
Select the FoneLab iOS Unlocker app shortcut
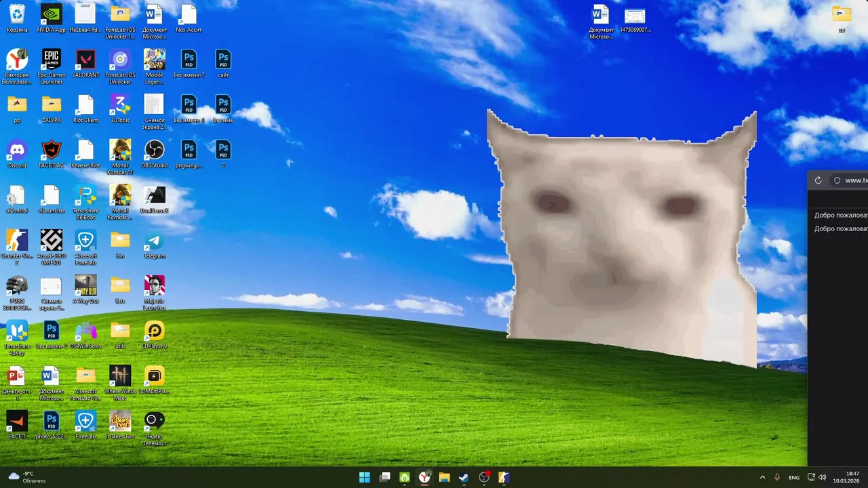click(x=120, y=66)
